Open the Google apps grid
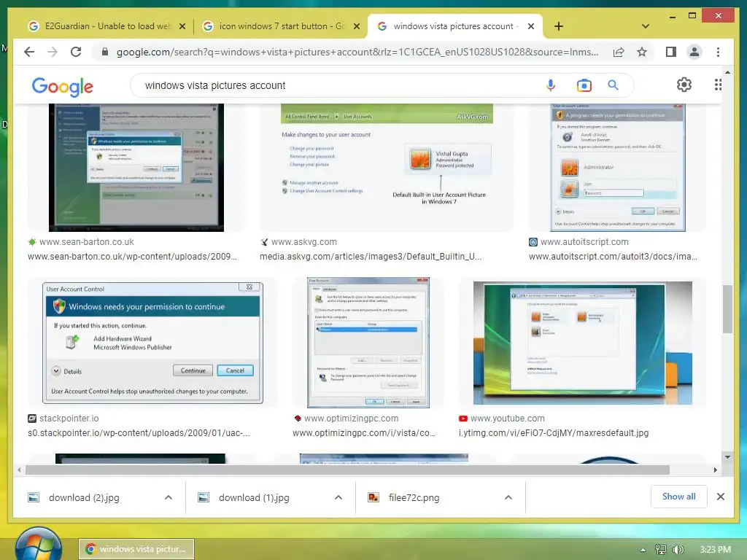Image resolution: width=747 pixels, height=560 pixels. tap(718, 85)
